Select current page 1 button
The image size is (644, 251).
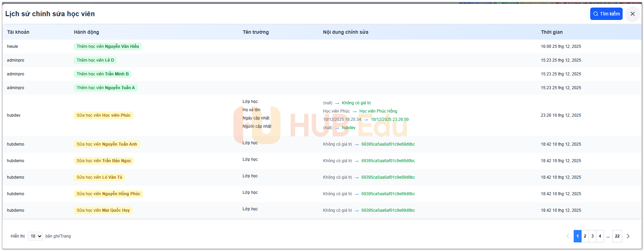[577, 236]
